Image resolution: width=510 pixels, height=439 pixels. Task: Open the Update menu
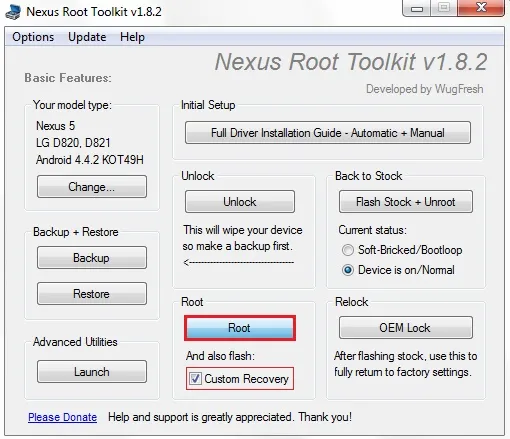(x=87, y=37)
